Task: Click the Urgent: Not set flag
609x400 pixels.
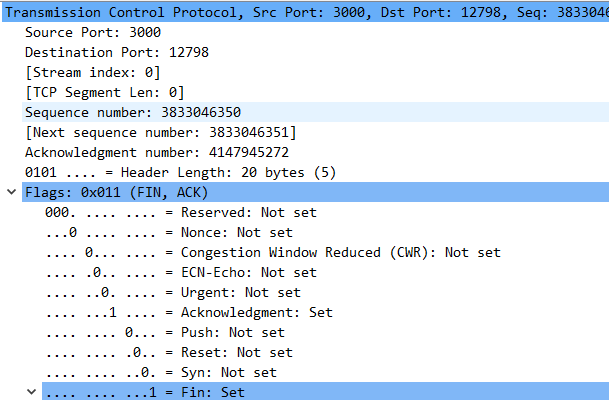Action: pyautogui.click(x=172, y=292)
